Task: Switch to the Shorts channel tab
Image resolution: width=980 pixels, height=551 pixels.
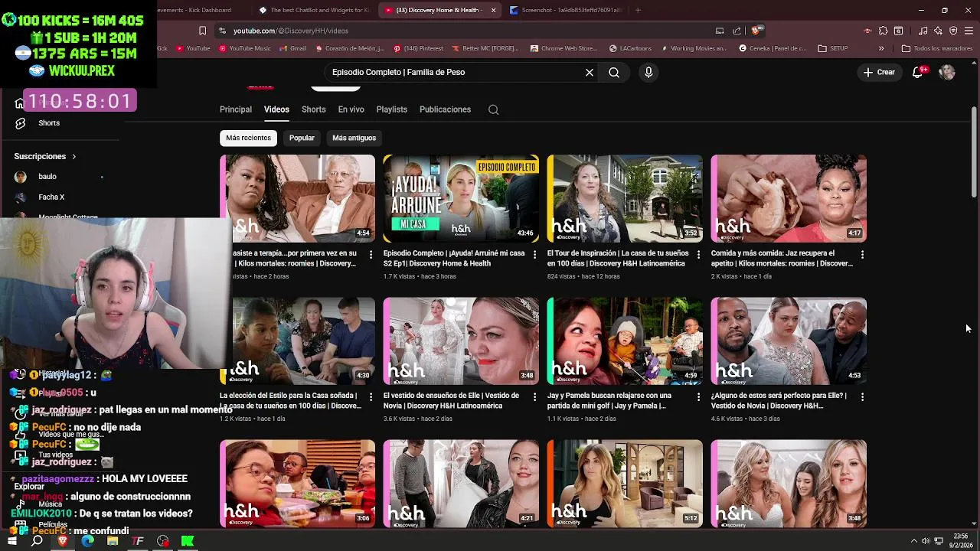Action: 313,109
